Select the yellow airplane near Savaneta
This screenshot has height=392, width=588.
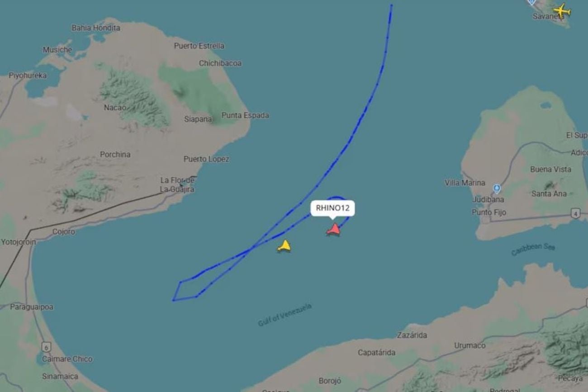[x=561, y=9]
